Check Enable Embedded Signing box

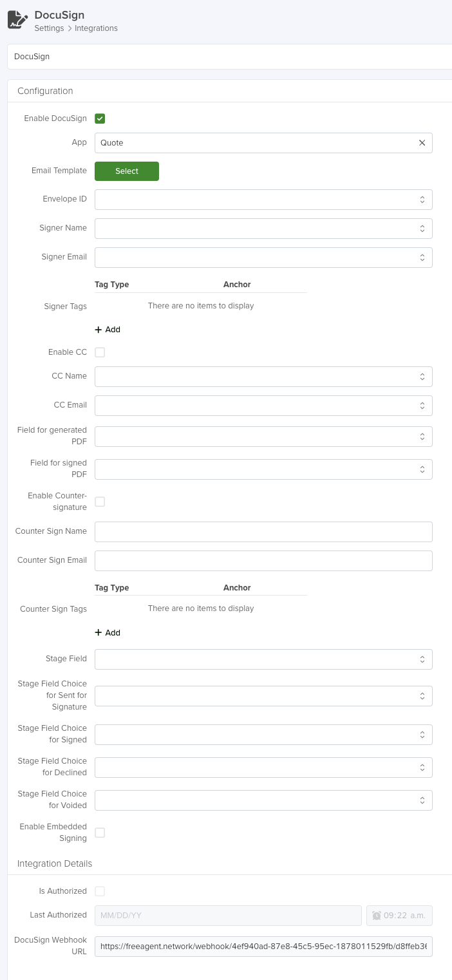click(100, 833)
